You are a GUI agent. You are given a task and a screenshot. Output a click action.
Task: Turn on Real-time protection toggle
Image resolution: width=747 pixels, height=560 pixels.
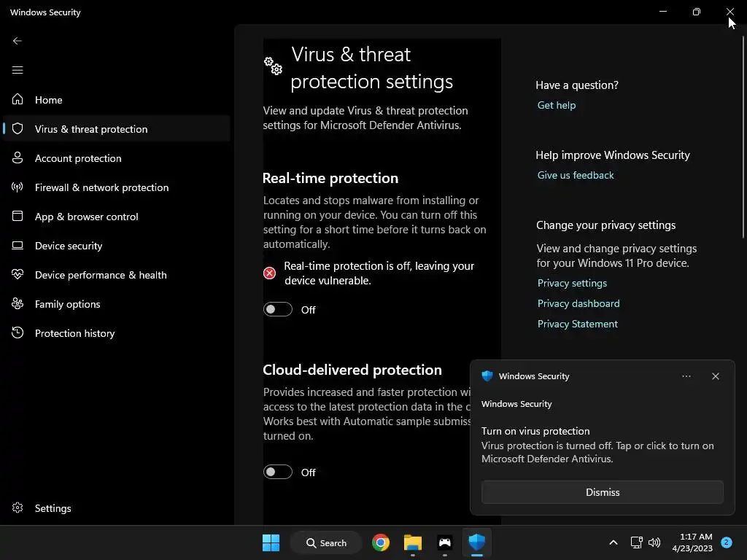pos(278,309)
